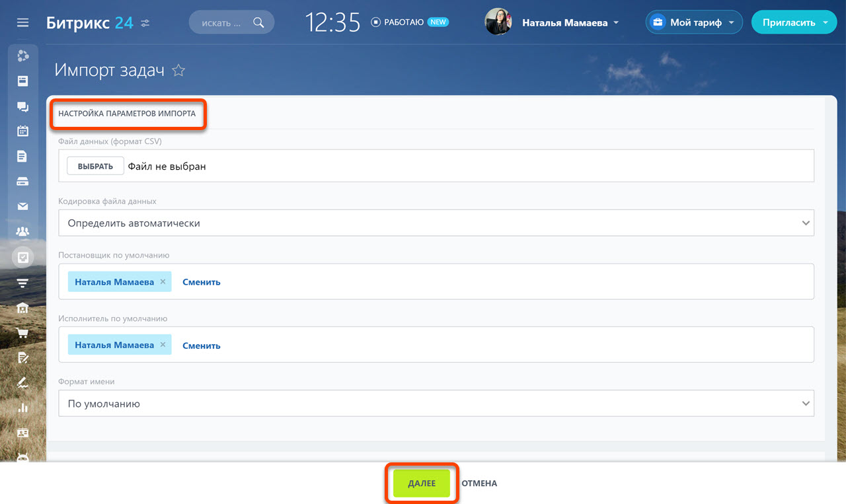Viewport: 846px width, 504px height.
Task: Open the contact card sidebar icon
Action: tap(23, 433)
